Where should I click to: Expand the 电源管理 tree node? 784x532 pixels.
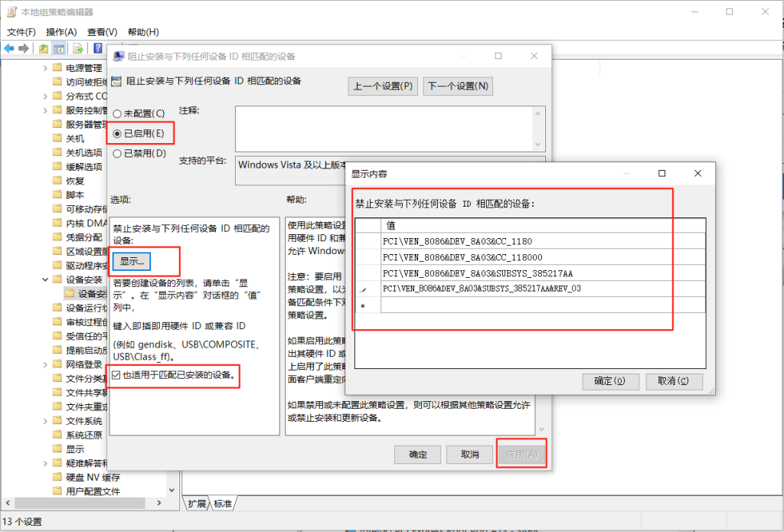click(x=45, y=68)
